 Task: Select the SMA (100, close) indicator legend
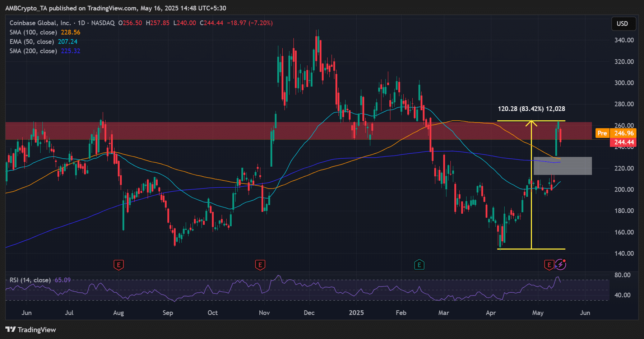tap(33, 32)
